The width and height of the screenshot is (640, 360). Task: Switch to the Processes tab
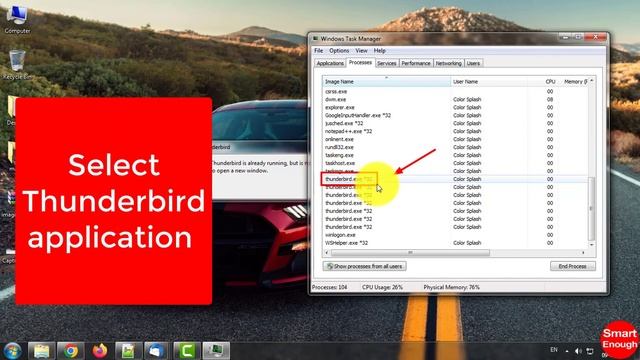point(360,62)
